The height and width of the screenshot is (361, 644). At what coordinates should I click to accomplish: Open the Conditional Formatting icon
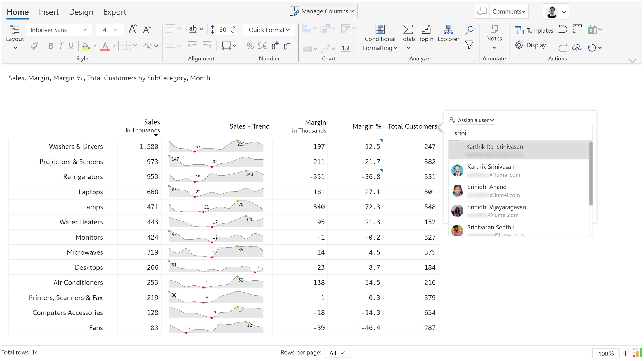pyautogui.click(x=380, y=30)
